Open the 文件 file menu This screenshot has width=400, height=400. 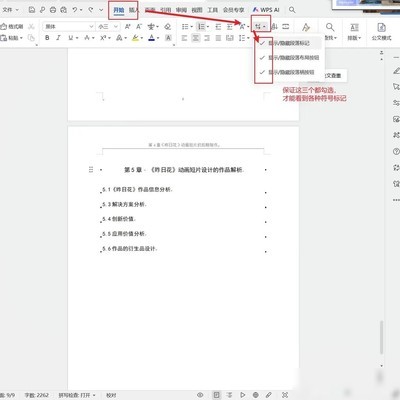pos(10,10)
